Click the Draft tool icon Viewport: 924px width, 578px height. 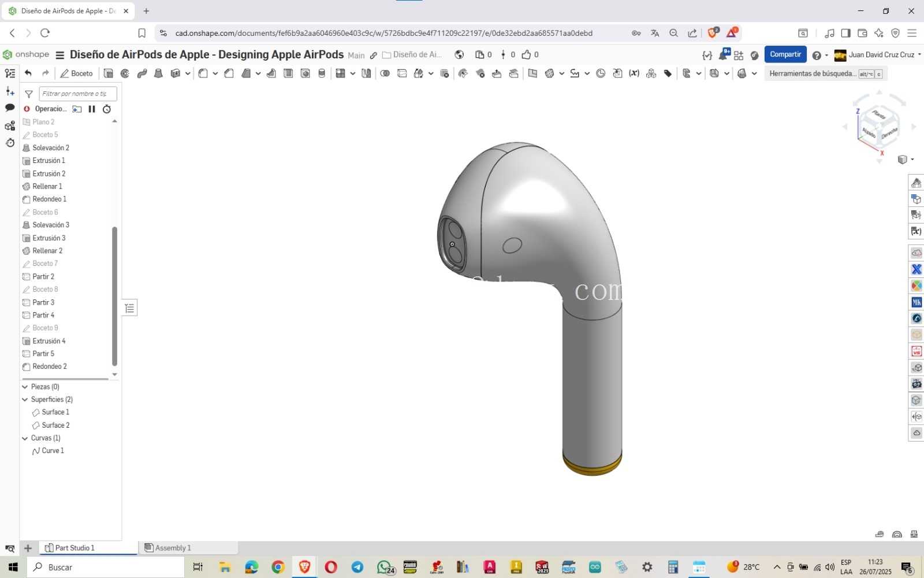[246, 73]
